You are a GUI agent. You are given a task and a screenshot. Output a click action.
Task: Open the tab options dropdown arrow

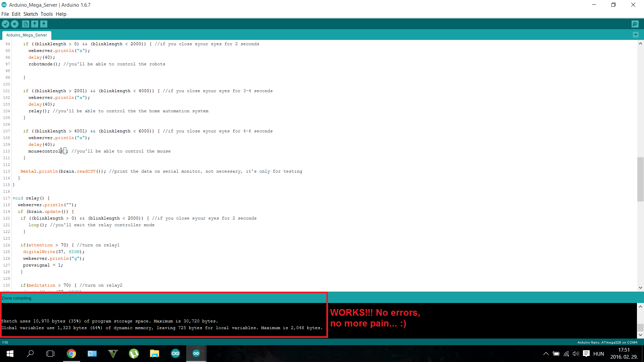click(x=635, y=35)
